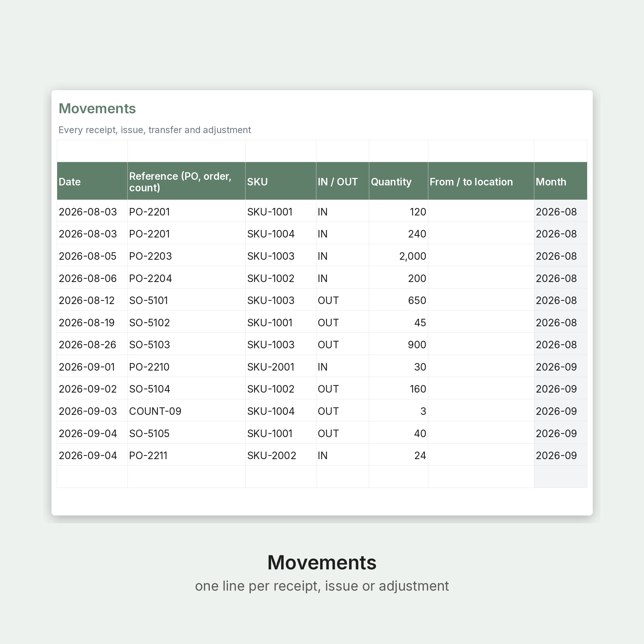Click date cell 2026-08-05
Image resolution: width=644 pixels, height=644 pixels.
click(92, 255)
